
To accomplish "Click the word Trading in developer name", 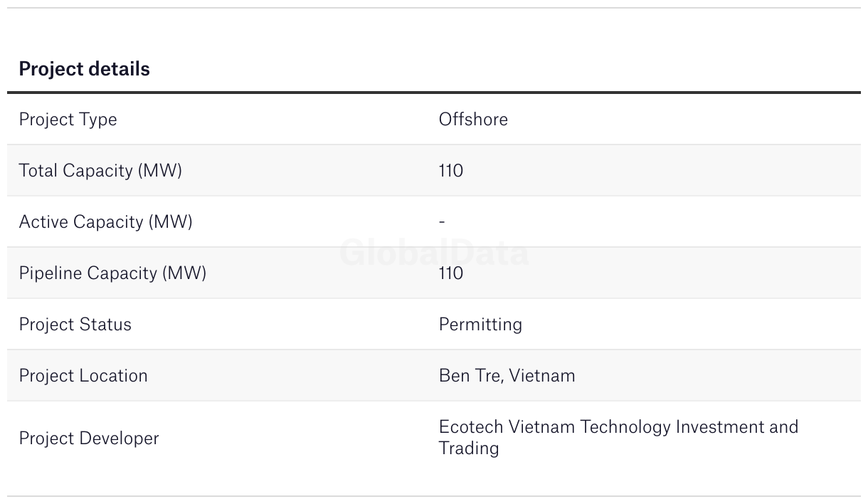I will point(469,448).
